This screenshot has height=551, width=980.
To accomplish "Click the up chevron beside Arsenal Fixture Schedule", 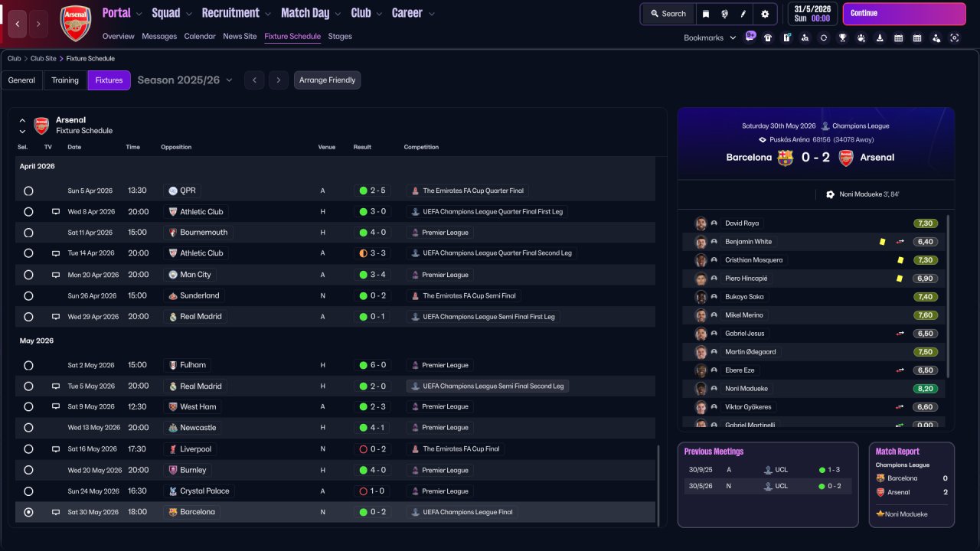I will pyautogui.click(x=22, y=121).
